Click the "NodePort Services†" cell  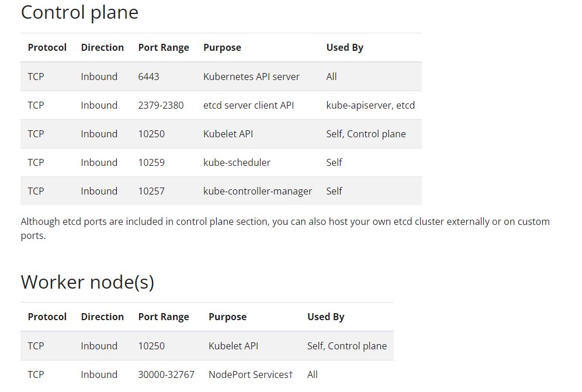tap(251, 374)
